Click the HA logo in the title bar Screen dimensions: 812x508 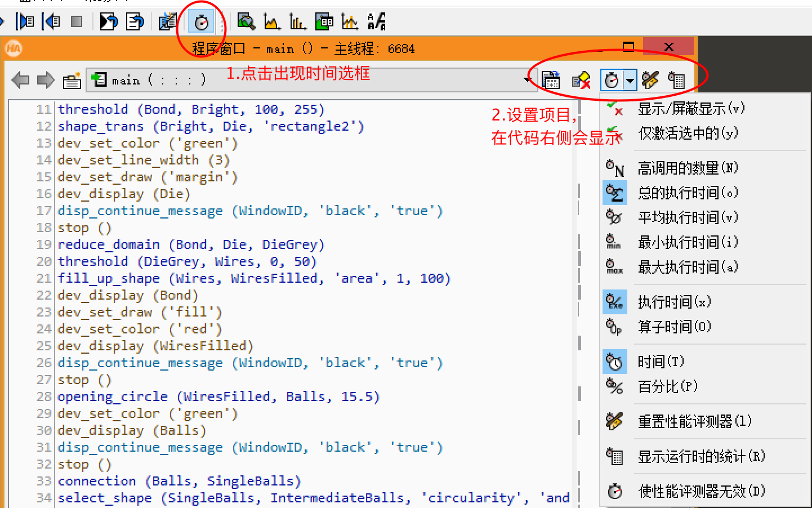(14, 48)
